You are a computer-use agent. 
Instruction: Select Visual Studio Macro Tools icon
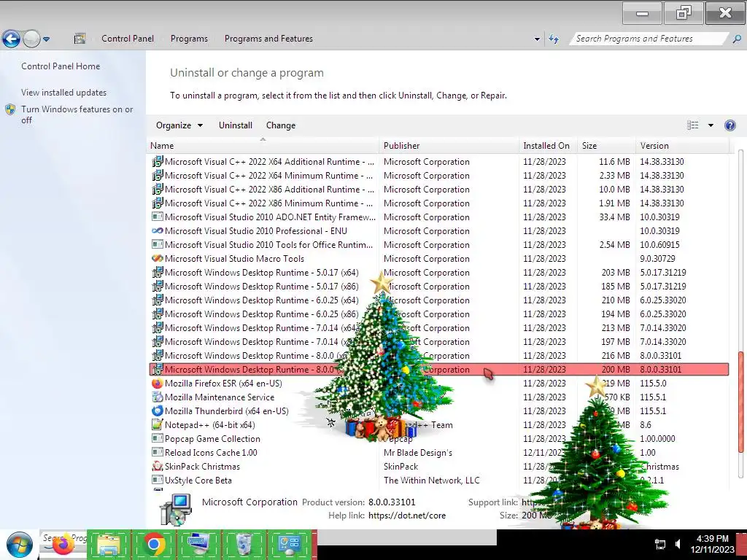pyautogui.click(x=158, y=258)
